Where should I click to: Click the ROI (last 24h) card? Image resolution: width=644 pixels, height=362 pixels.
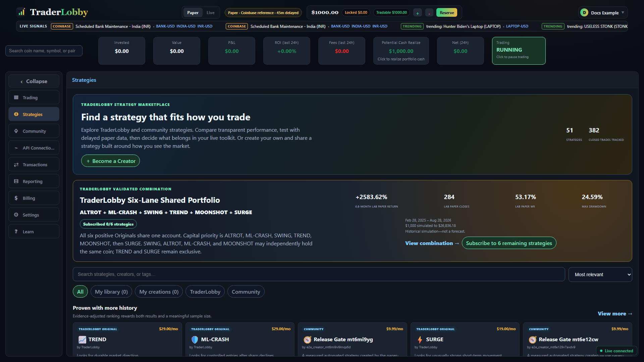click(287, 51)
